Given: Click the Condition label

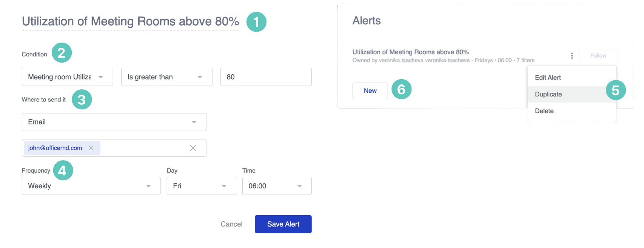Looking at the screenshot, I should tap(34, 54).
